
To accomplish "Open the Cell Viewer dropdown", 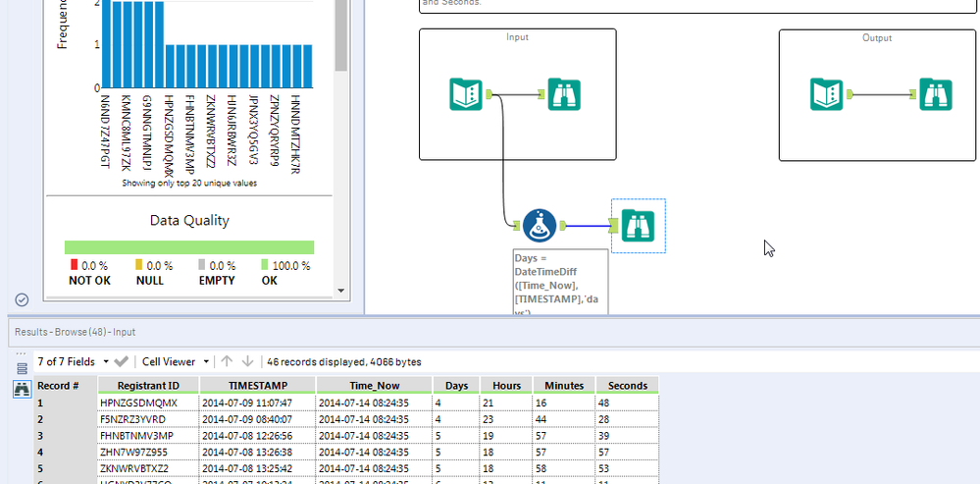I will coord(174,362).
